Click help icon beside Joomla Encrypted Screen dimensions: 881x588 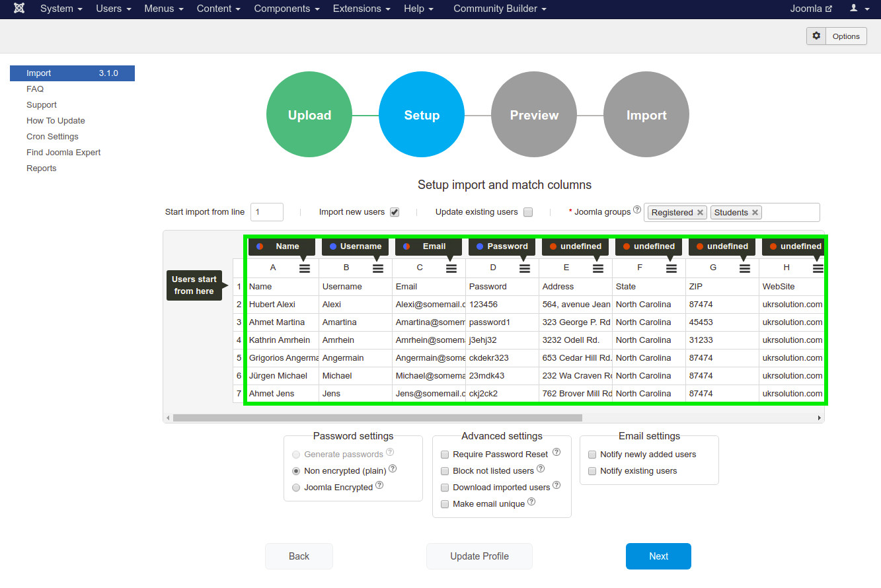[379, 486]
